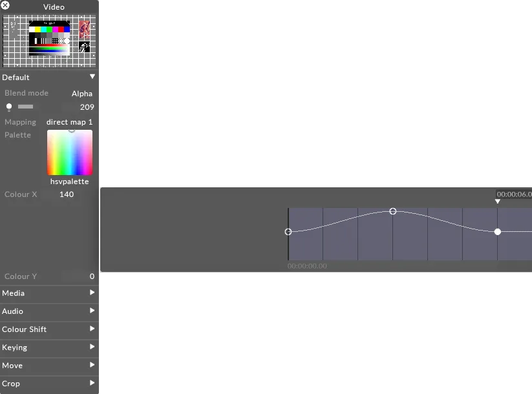Viewport: 532px width, 394px height.
Task: Click the intensity slider bar next to lightbulb
Action: pos(26,107)
